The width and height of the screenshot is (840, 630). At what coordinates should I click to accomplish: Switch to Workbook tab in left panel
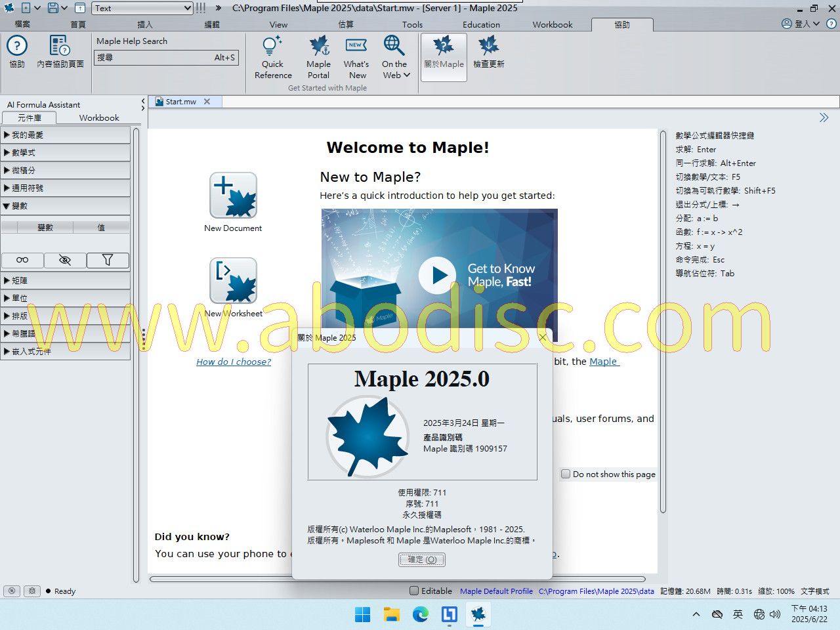click(x=99, y=117)
